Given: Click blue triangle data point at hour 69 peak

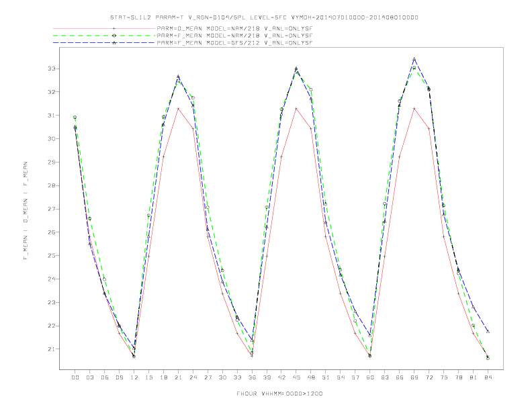Looking at the screenshot, I should tap(414, 59).
